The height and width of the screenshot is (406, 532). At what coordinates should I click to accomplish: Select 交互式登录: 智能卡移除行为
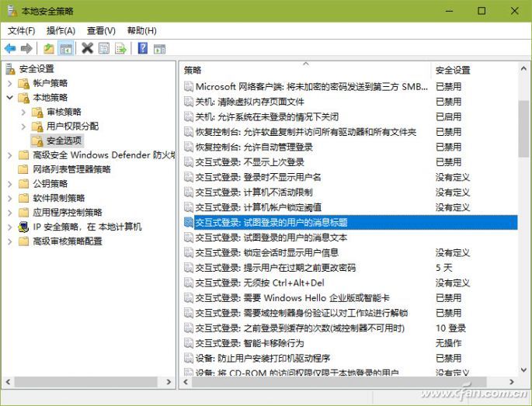(349, 343)
